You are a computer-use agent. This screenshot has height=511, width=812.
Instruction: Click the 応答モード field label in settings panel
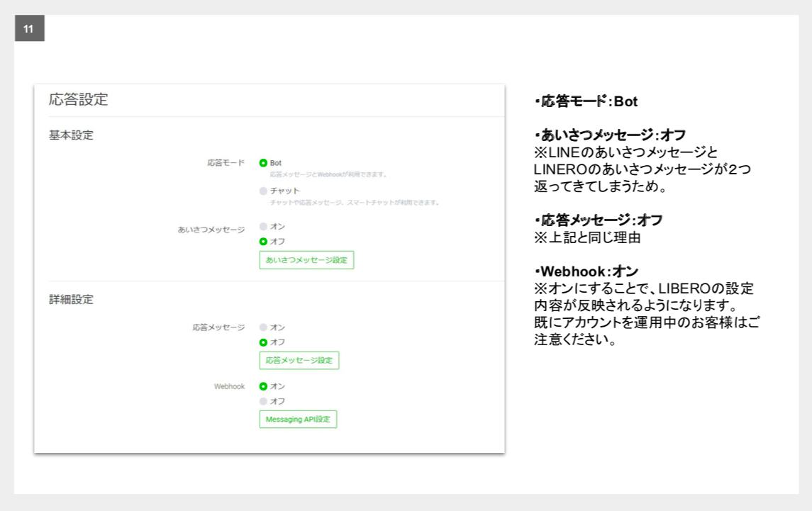[226, 163]
